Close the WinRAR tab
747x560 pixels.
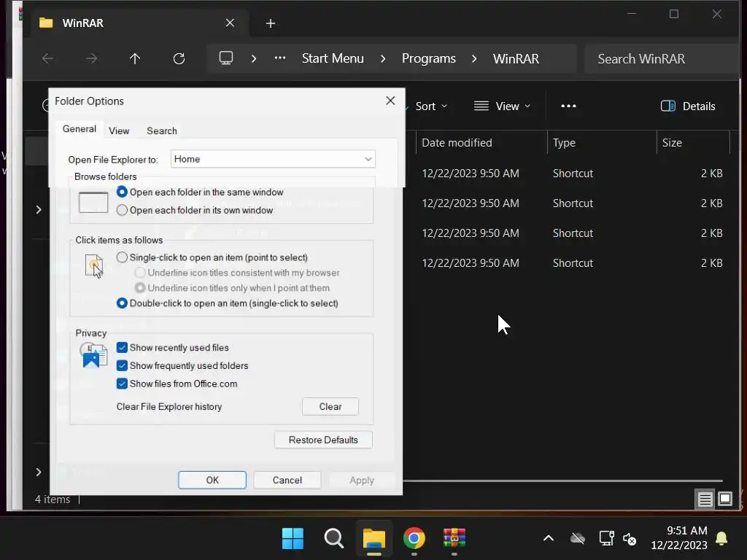click(230, 23)
